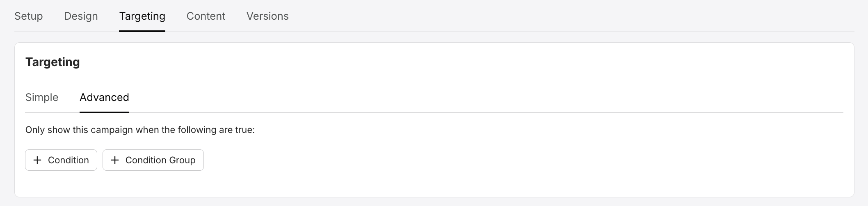The height and width of the screenshot is (206, 868).
Task: Add a new Condition
Action: (x=61, y=160)
